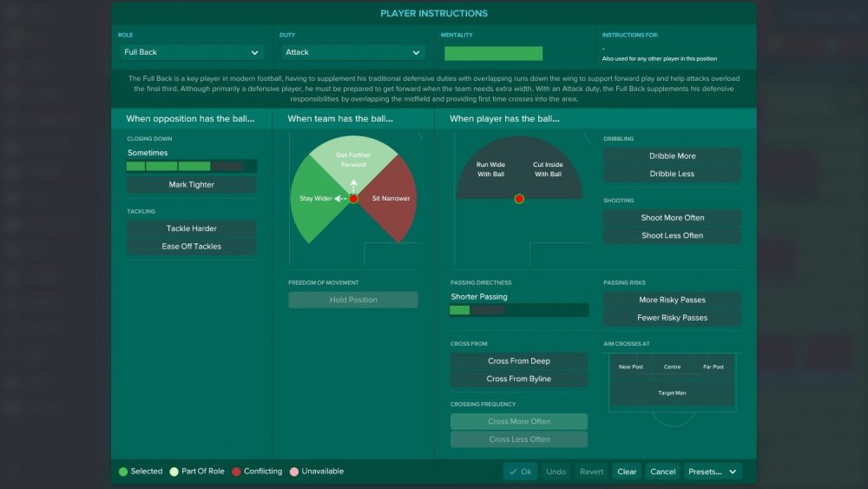This screenshot has width=868, height=489.
Task: Open the Duty dropdown showing Attack
Action: click(352, 52)
